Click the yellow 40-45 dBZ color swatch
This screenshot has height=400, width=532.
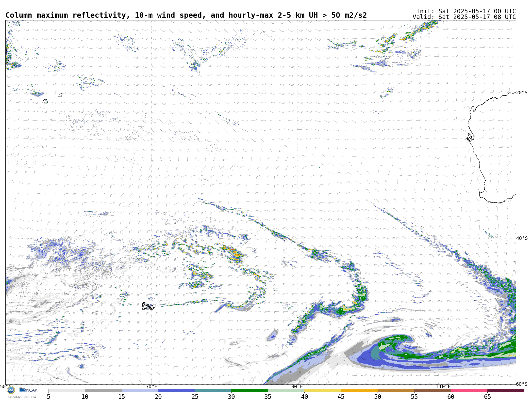[x=323, y=390]
